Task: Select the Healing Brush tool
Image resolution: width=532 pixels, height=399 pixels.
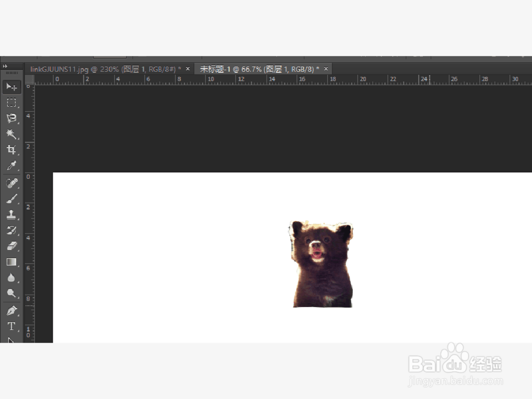Action: [12, 183]
